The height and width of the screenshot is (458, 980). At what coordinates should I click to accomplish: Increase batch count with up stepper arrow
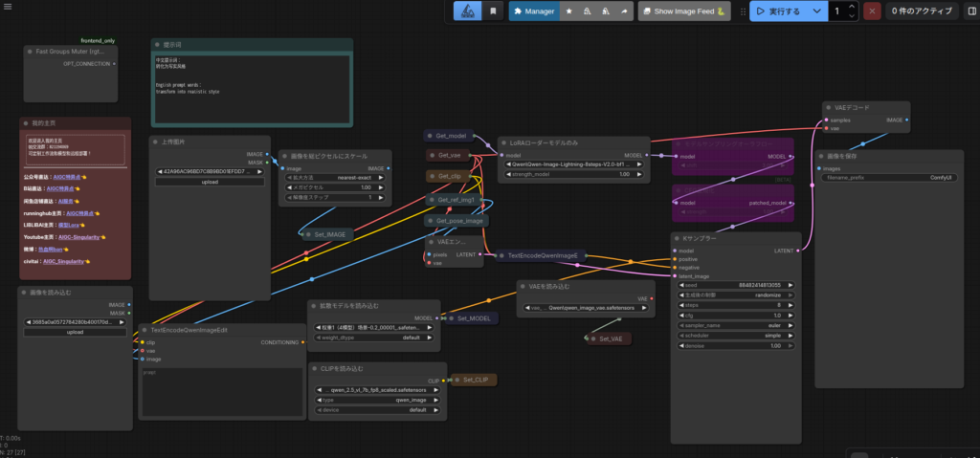(852, 7)
